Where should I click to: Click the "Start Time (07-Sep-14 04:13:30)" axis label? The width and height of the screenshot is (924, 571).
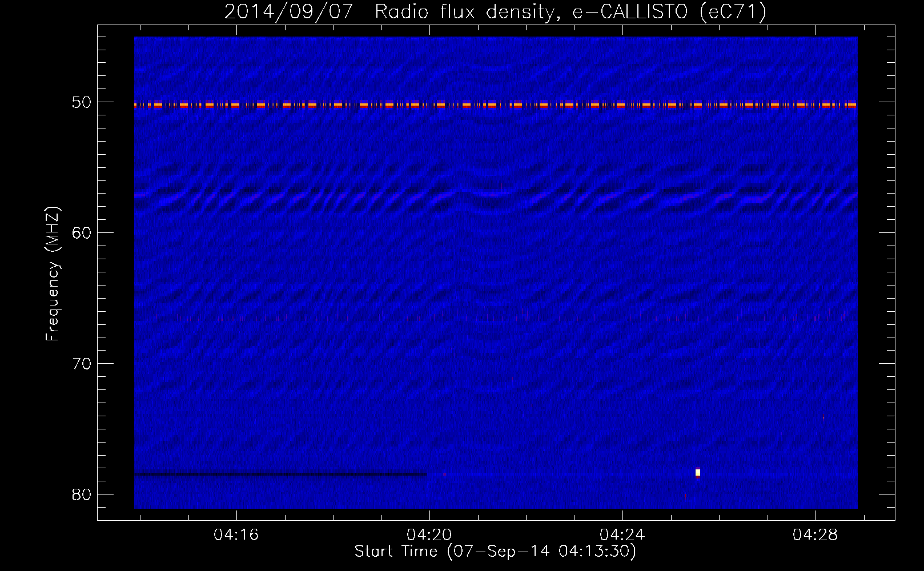[x=495, y=552]
